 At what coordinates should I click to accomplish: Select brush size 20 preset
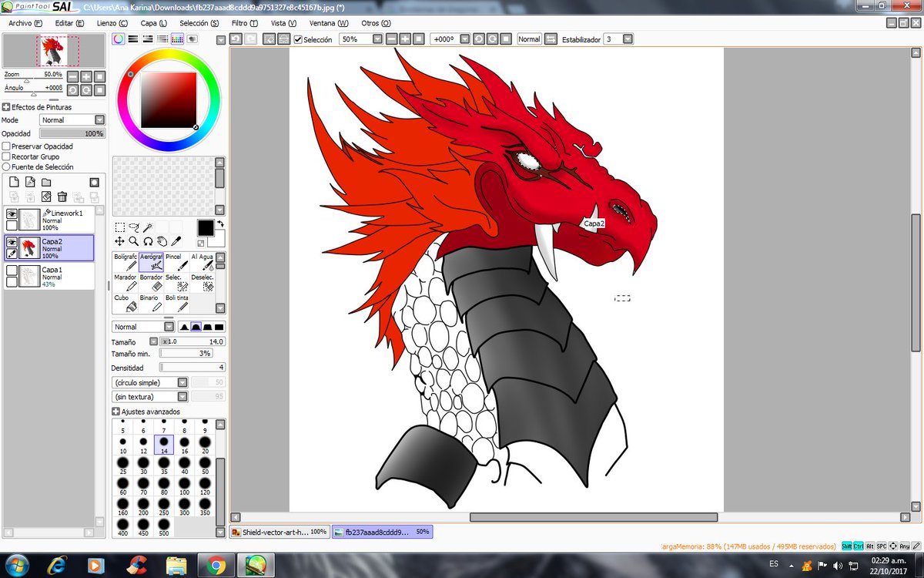click(x=205, y=445)
